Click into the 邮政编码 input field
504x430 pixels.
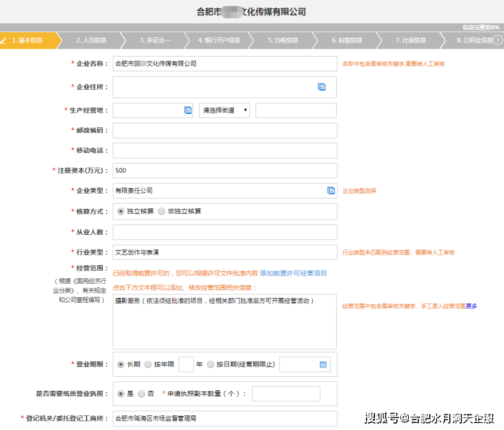(225, 130)
